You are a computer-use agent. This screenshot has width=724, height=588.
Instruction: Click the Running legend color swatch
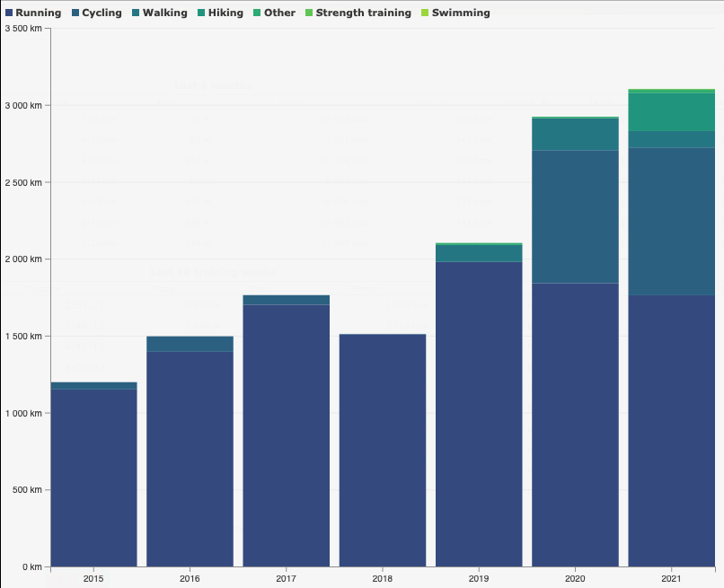(x=9, y=13)
